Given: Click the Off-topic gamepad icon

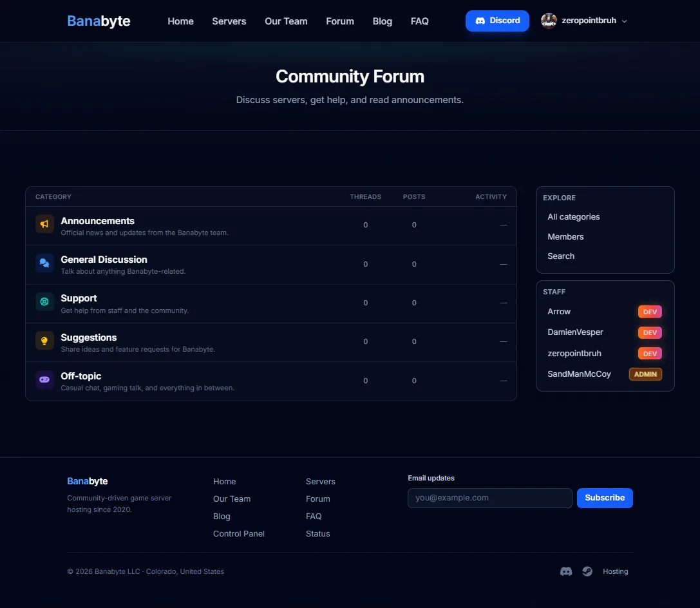Looking at the screenshot, I should click(x=44, y=379).
